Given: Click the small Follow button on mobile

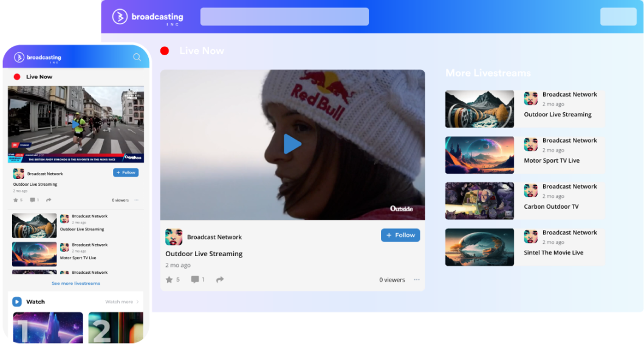Looking at the screenshot, I should 126,172.
